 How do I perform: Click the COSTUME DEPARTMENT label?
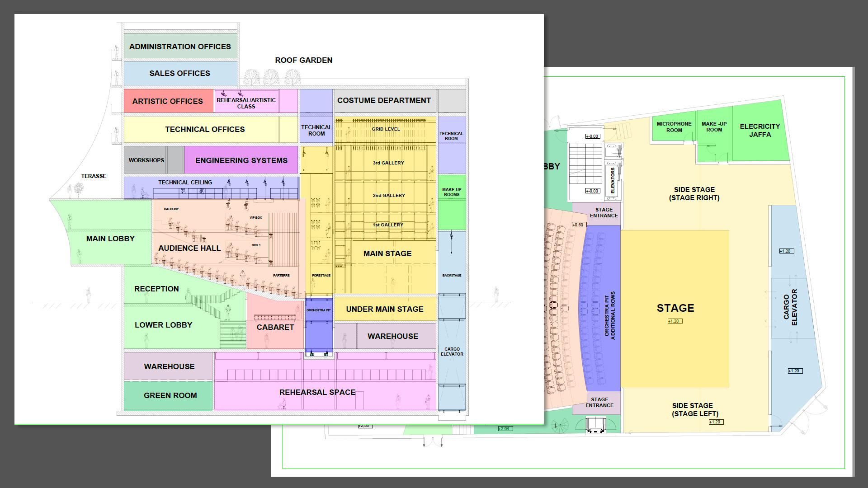pos(384,100)
